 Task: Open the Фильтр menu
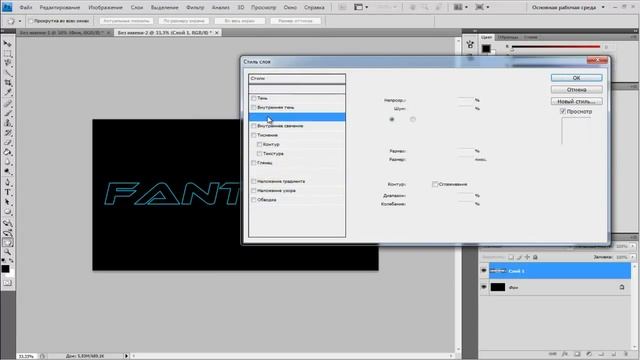pos(195,7)
